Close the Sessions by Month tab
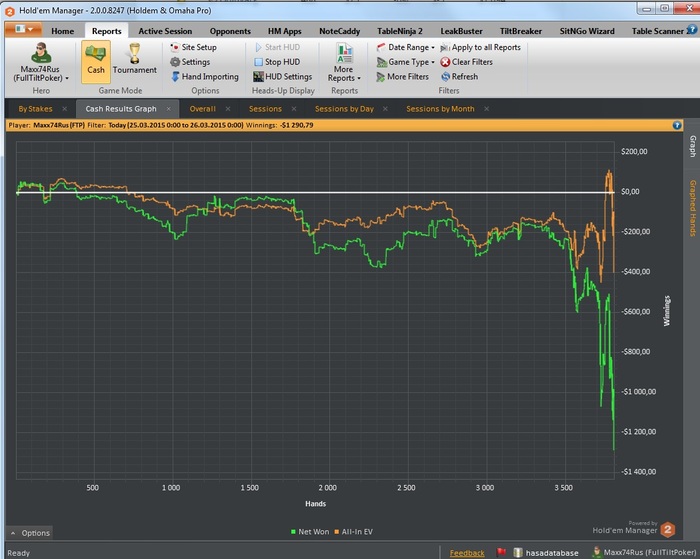This screenshot has height=559, width=700. click(x=487, y=108)
